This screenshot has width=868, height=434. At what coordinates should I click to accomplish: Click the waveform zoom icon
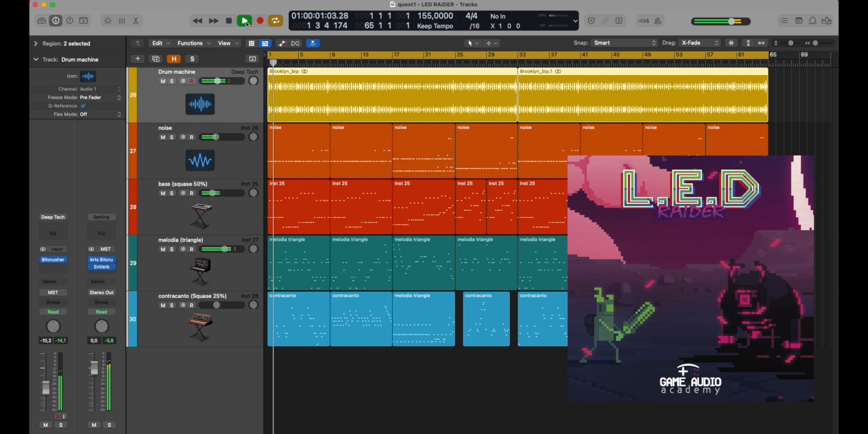[x=731, y=43]
